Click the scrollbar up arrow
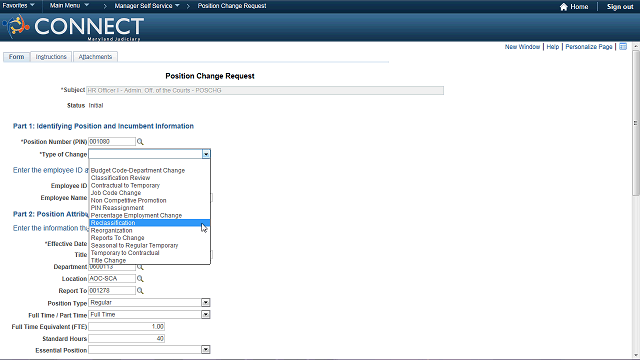Image resolution: width=640 pixels, height=360 pixels. (x=636, y=47)
